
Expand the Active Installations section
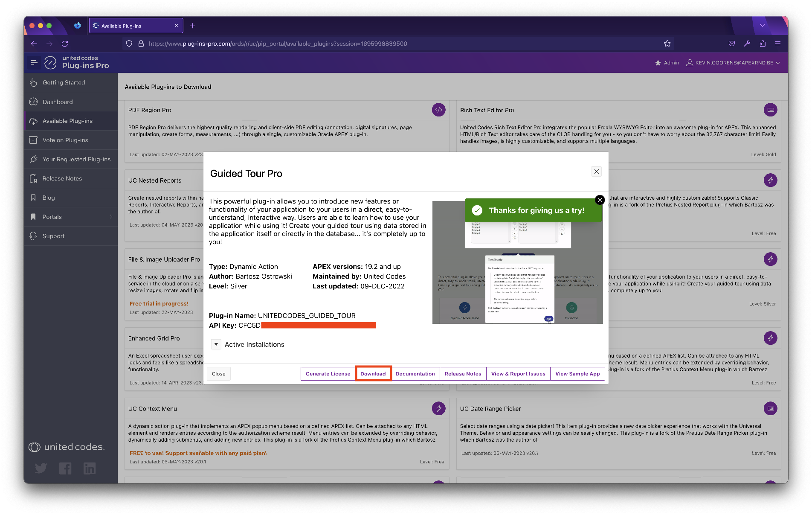tap(216, 344)
